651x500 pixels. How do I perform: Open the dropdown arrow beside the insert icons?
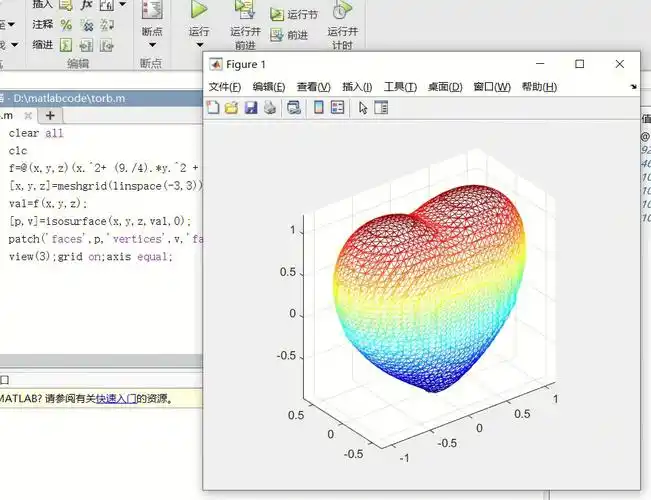122,5
